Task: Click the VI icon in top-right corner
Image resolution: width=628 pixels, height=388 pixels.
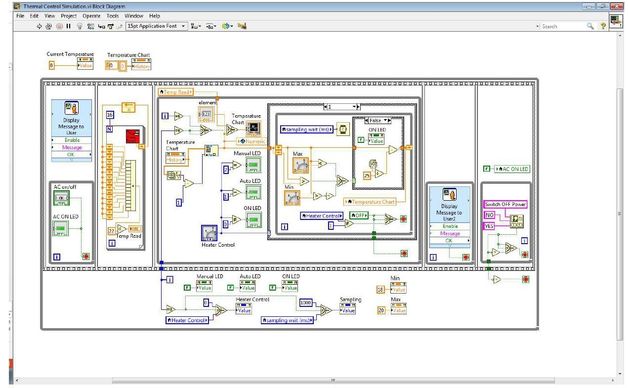Action: [x=616, y=21]
